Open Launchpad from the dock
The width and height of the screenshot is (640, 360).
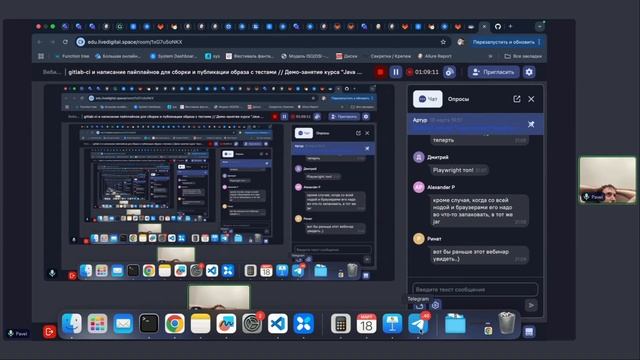pyautogui.click(x=98, y=324)
